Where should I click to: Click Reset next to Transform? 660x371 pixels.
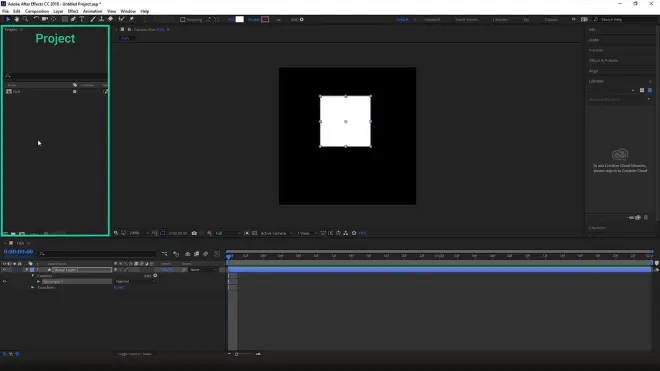[x=119, y=287]
